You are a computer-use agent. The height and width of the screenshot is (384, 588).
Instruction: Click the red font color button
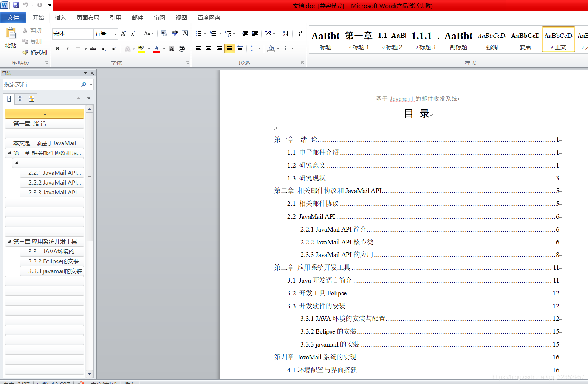[x=156, y=49]
